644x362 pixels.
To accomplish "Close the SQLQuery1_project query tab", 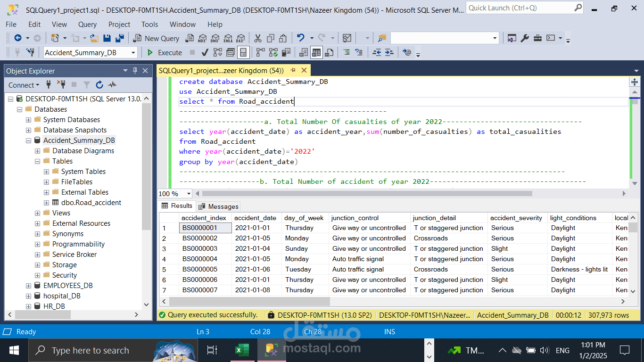I will pyautogui.click(x=304, y=70).
